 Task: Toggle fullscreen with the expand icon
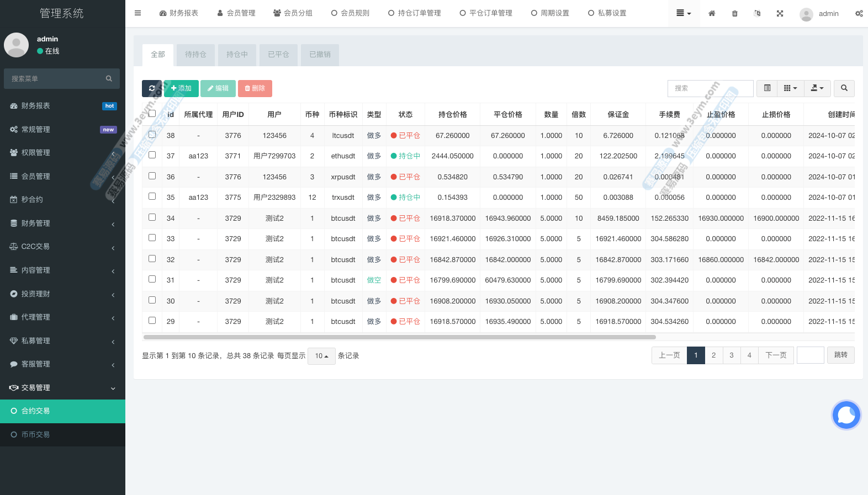click(780, 13)
